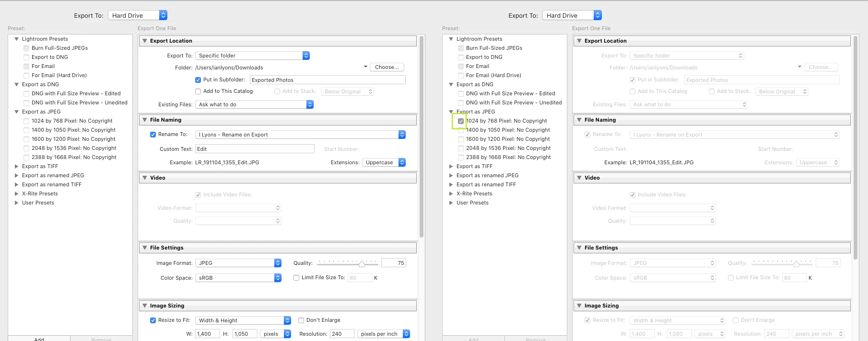Click the left Choose... folder button

[387, 67]
